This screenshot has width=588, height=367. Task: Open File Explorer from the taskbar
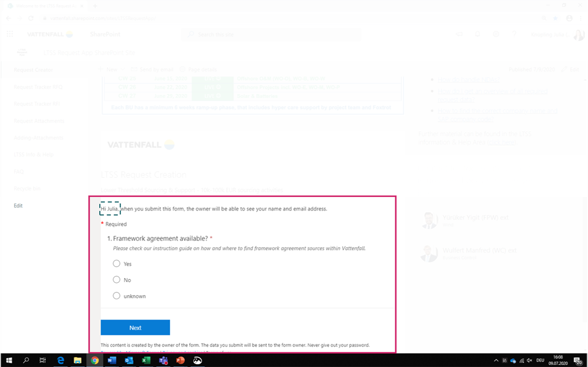[78, 360]
